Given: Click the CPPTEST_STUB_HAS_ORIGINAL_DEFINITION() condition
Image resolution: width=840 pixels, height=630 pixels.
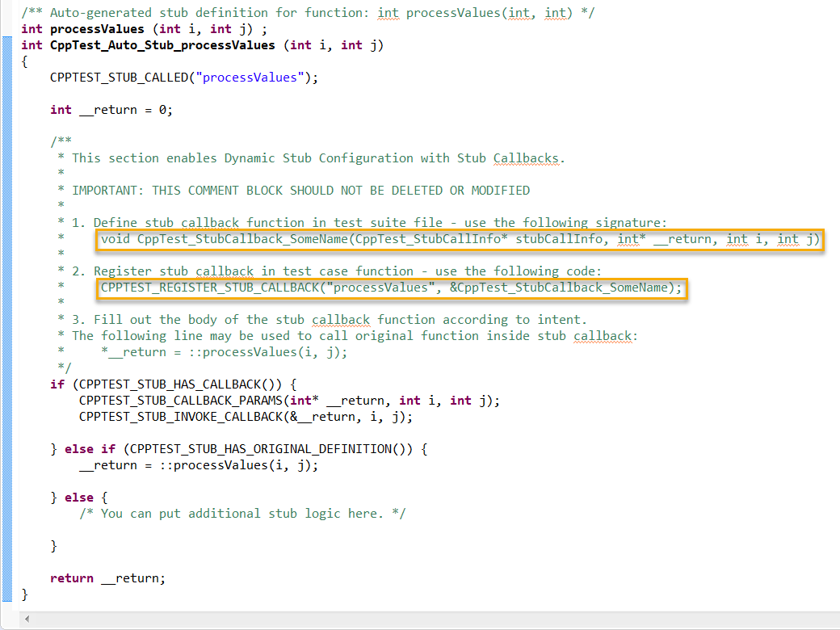Looking at the screenshot, I should (271, 449).
